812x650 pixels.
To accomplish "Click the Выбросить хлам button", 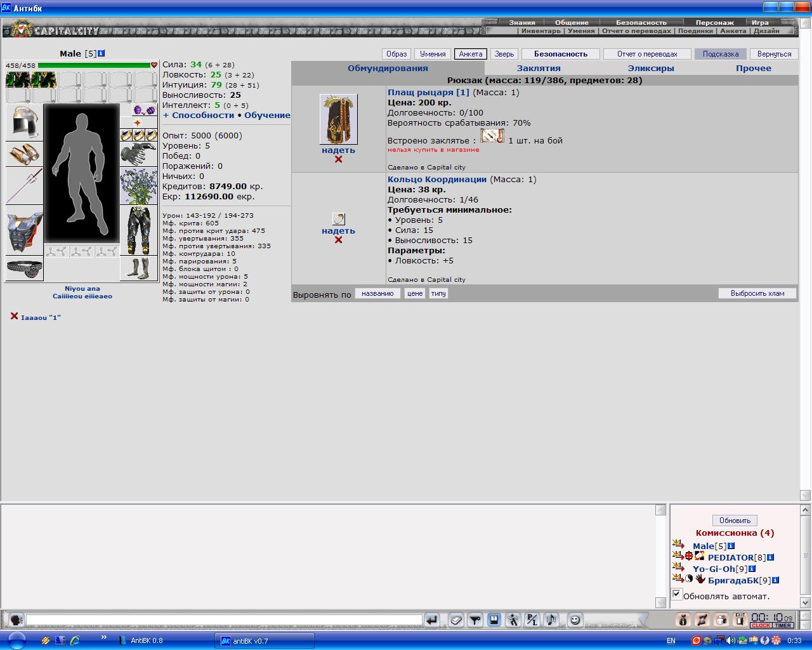I will pos(757,293).
